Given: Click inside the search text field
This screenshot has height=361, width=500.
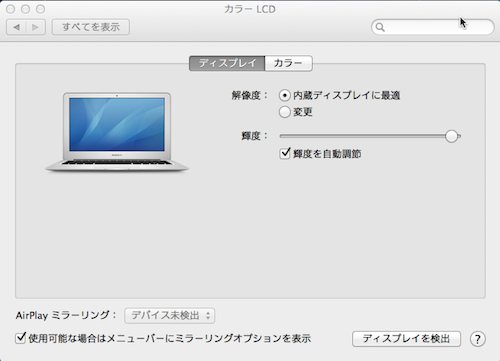Looking at the screenshot, I should (x=438, y=27).
